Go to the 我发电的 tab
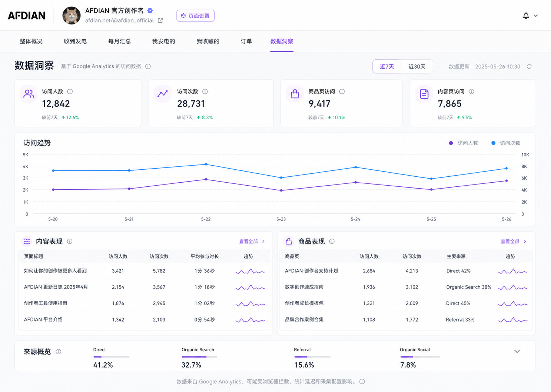Viewport: 551px width, 392px height. (x=163, y=41)
